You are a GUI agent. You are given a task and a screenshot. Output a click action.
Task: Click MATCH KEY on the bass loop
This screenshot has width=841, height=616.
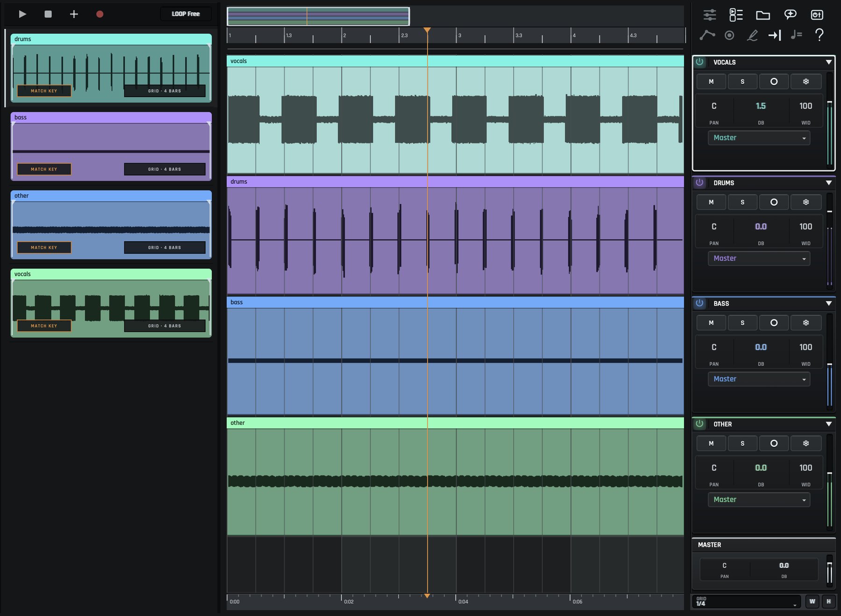coord(44,169)
